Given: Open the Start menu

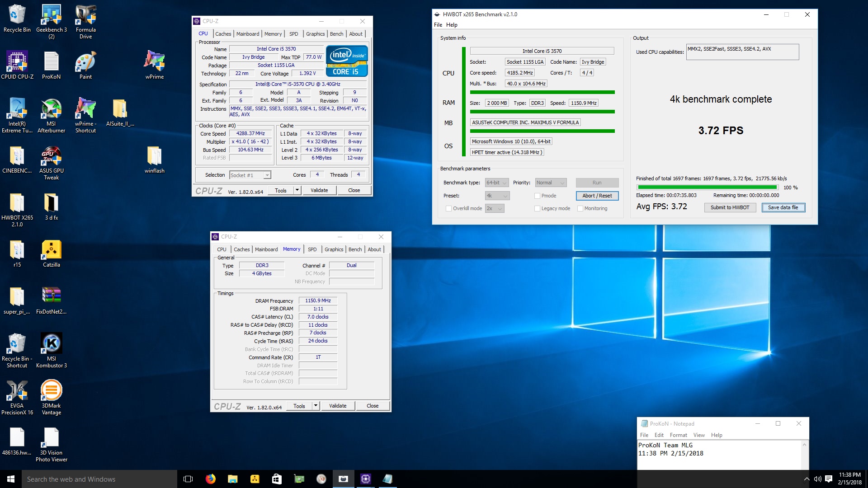Looking at the screenshot, I should click(x=11, y=479).
